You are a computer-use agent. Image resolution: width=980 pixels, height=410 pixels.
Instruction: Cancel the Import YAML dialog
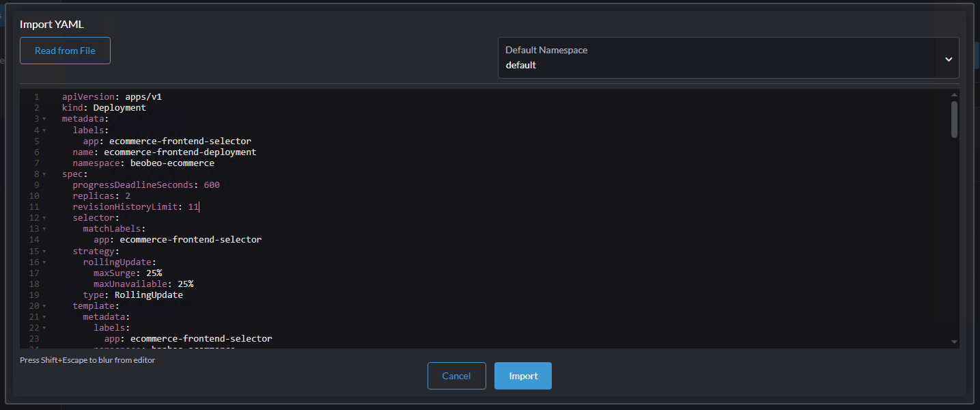[456, 376]
